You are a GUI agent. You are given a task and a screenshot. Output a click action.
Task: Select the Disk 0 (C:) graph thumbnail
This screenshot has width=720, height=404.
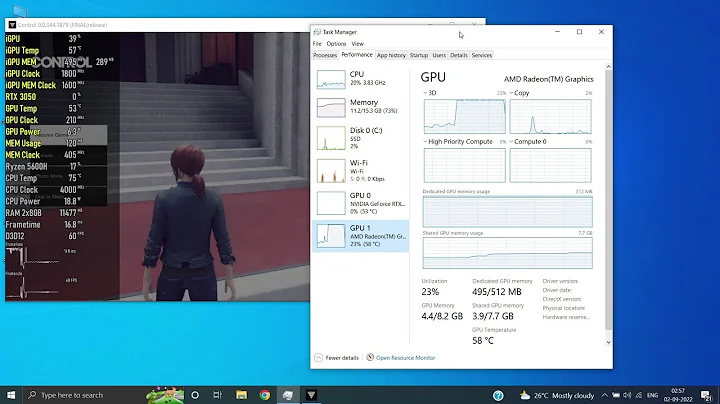click(331, 138)
